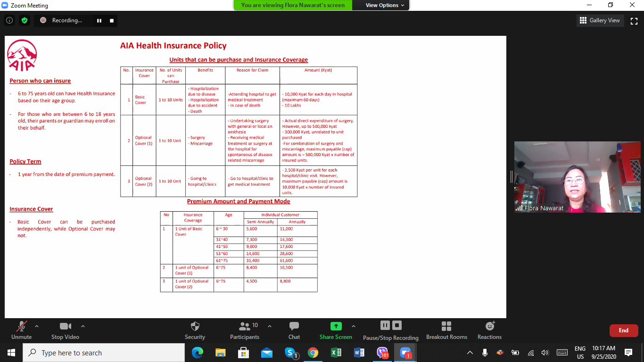This screenshot has height=362, width=644.
Task: Click the tray microphone icon
Action: click(x=485, y=353)
